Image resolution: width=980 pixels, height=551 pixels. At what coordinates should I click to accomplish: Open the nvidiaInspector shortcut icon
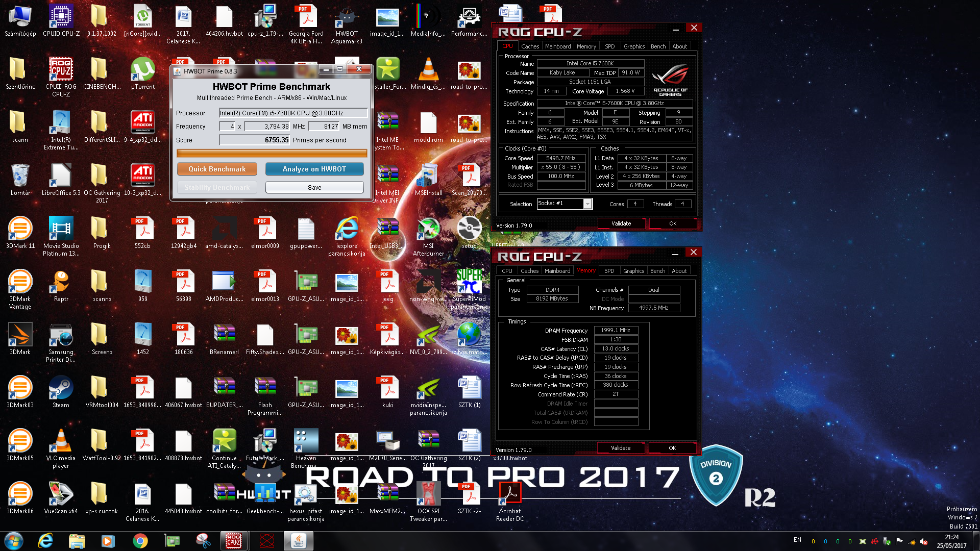(x=428, y=395)
